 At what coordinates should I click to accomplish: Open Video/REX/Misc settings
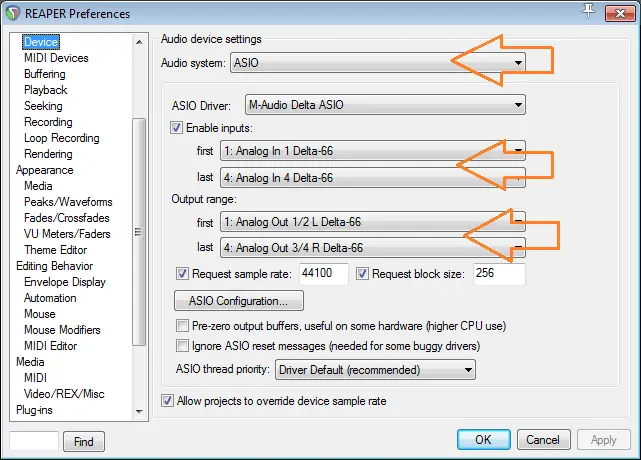click(x=64, y=393)
